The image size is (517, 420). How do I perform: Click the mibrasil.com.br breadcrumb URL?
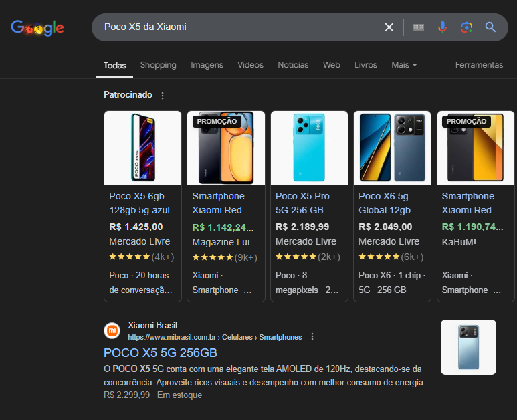[x=215, y=337]
